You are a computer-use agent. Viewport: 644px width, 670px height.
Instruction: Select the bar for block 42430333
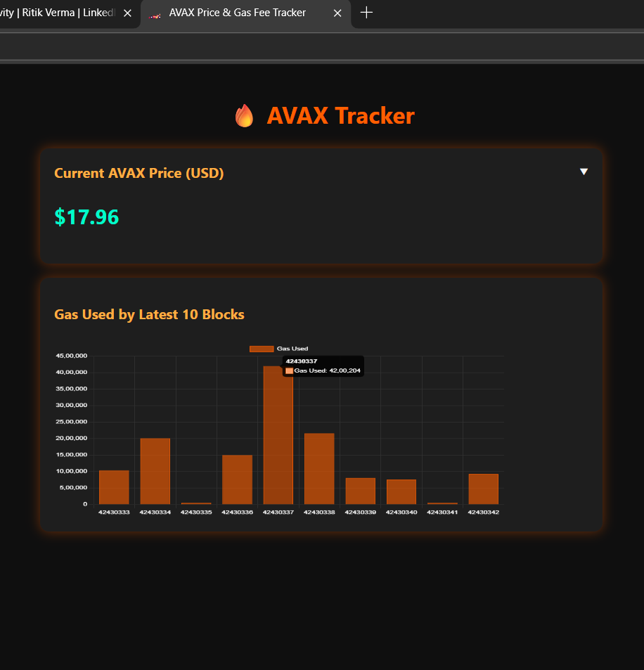114,487
